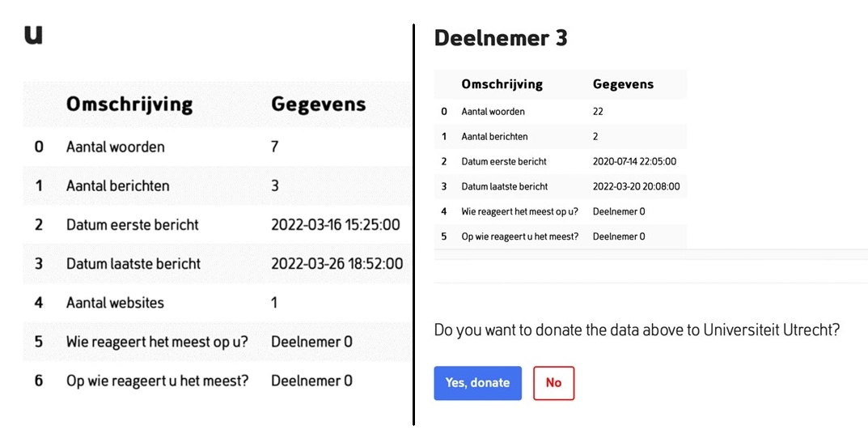Click the blue 'Yes, donate' button
Image resolution: width=868 pixels, height=430 pixels.
(x=477, y=383)
